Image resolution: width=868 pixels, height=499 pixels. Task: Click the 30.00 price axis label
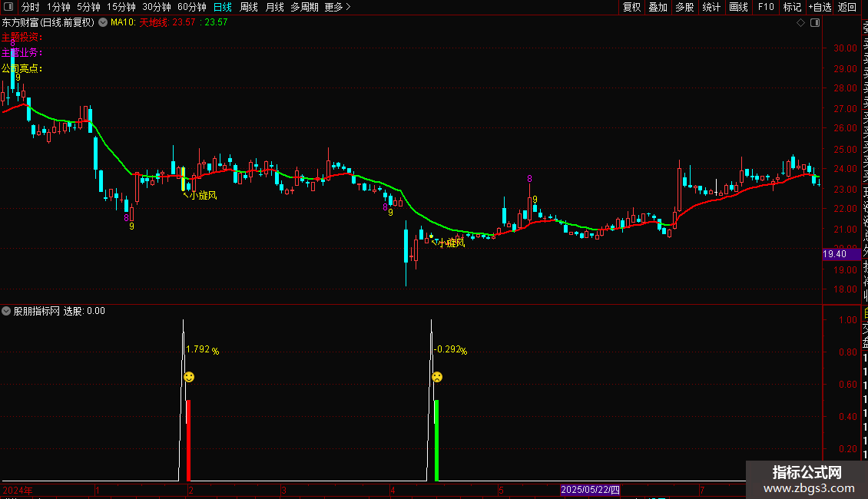click(x=845, y=48)
